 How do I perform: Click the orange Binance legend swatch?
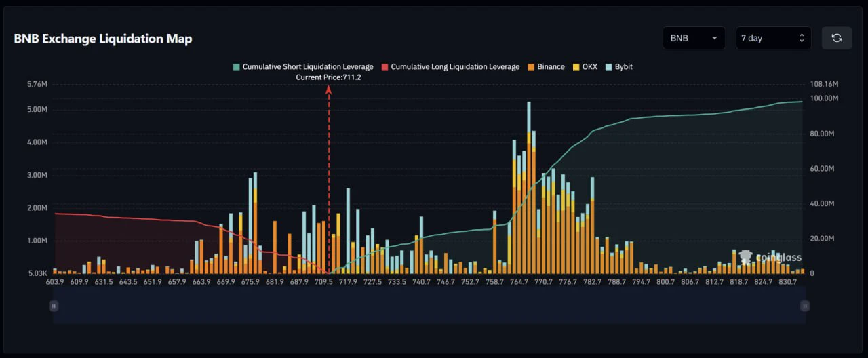[x=530, y=67]
